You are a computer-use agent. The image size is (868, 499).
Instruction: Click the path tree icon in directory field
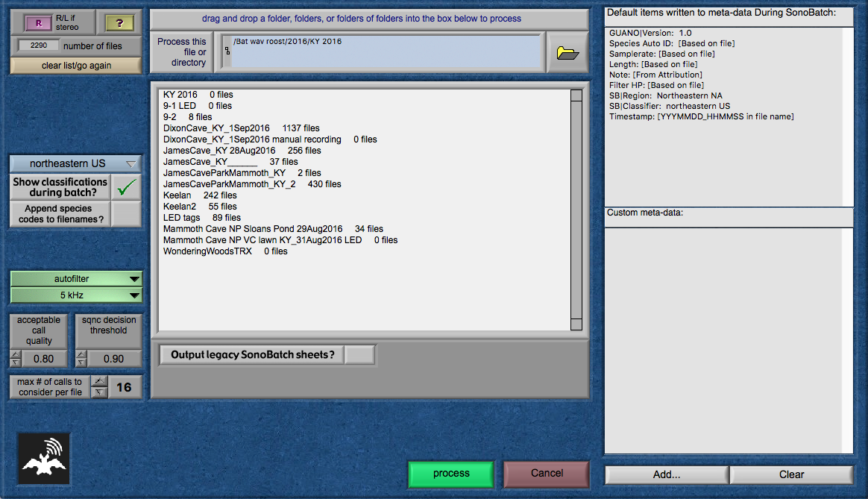point(227,51)
